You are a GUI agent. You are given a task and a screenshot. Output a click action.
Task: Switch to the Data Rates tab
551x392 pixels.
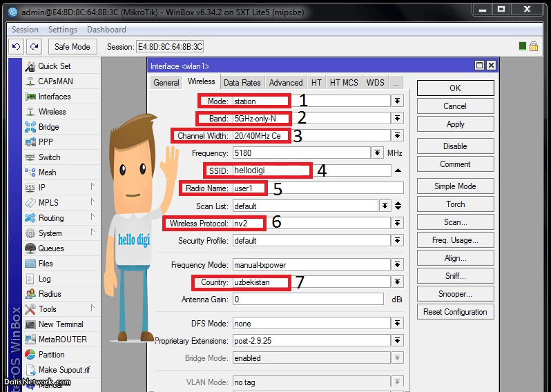[242, 83]
